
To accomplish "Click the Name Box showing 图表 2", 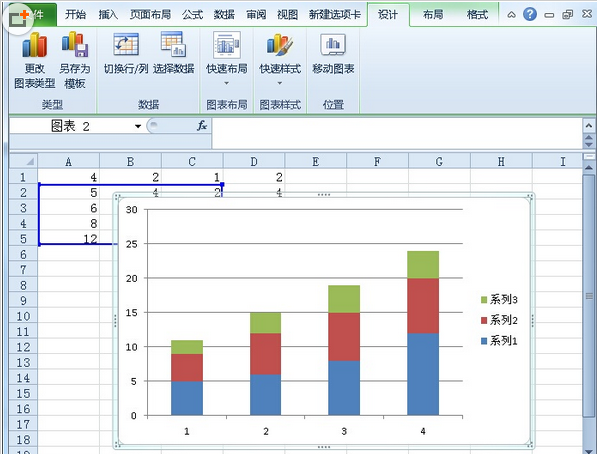I will pyautogui.click(x=70, y=126).
